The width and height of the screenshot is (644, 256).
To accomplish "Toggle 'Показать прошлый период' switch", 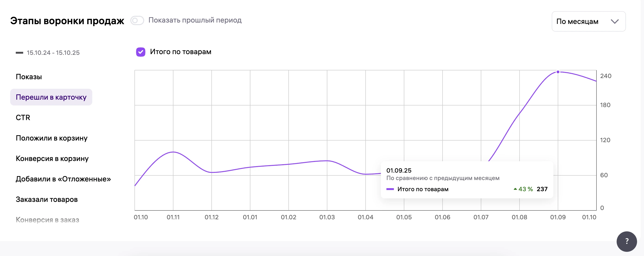I will pos(137,20).
